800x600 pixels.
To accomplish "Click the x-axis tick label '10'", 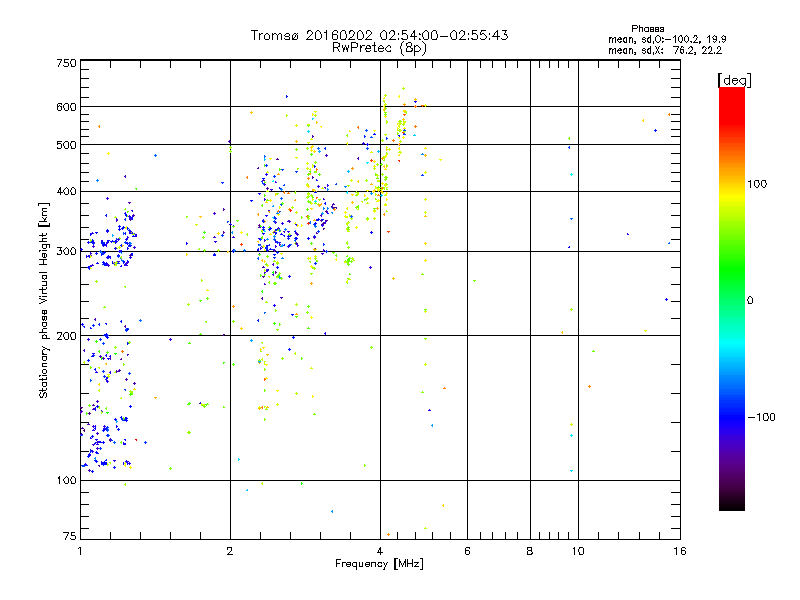I will (x=578, y=551).
